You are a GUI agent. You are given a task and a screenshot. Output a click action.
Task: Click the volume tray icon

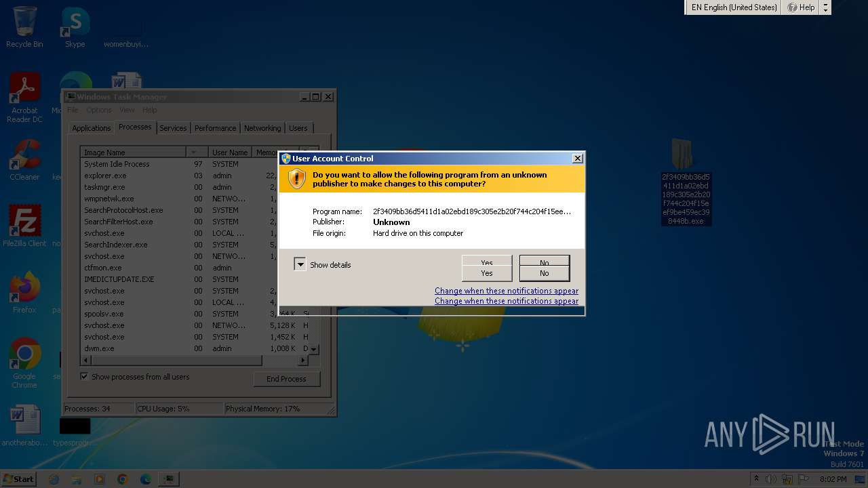coord(771,479)
